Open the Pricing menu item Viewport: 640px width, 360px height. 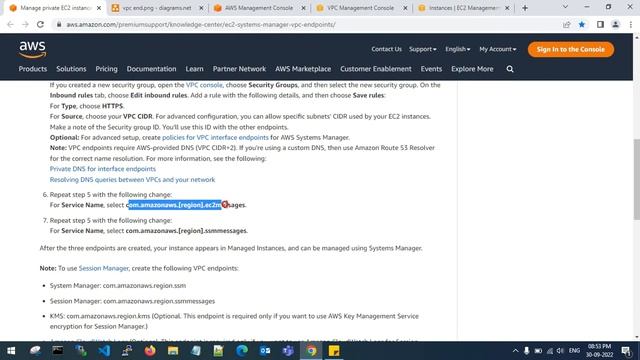coord(107,69)
